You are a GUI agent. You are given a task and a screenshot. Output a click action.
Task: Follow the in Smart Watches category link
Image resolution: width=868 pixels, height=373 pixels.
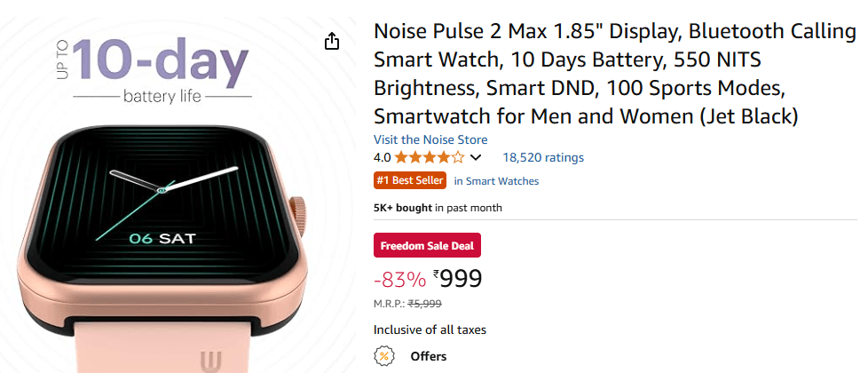(496, 181)
